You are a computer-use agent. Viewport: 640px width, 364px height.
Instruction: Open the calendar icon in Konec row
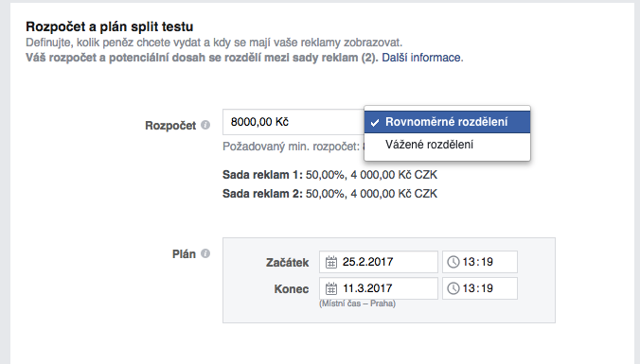point(331,288)
